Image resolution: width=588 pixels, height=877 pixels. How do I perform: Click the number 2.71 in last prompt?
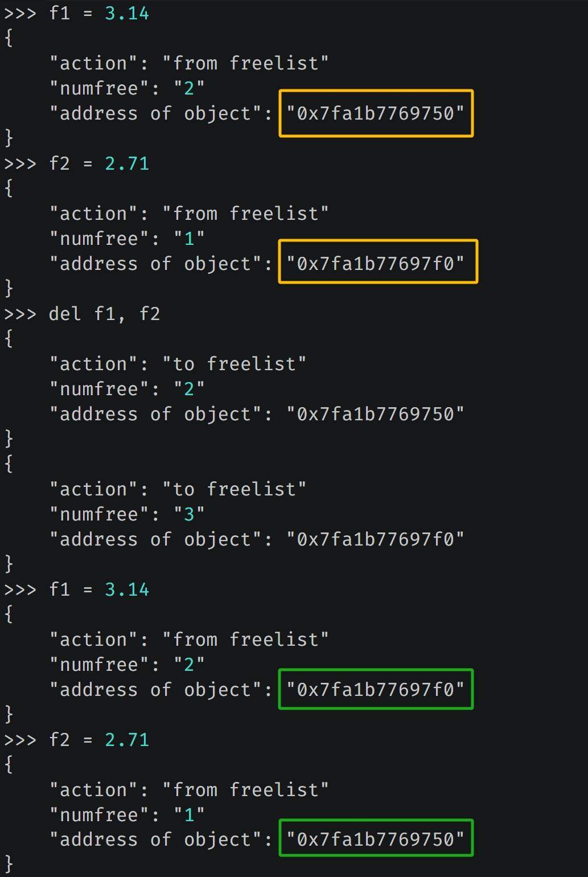(x=127, y=740)
